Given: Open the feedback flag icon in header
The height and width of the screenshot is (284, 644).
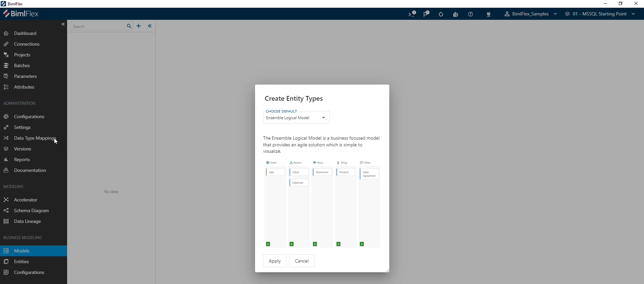Looking at the screenshot, I should point(426,14).
